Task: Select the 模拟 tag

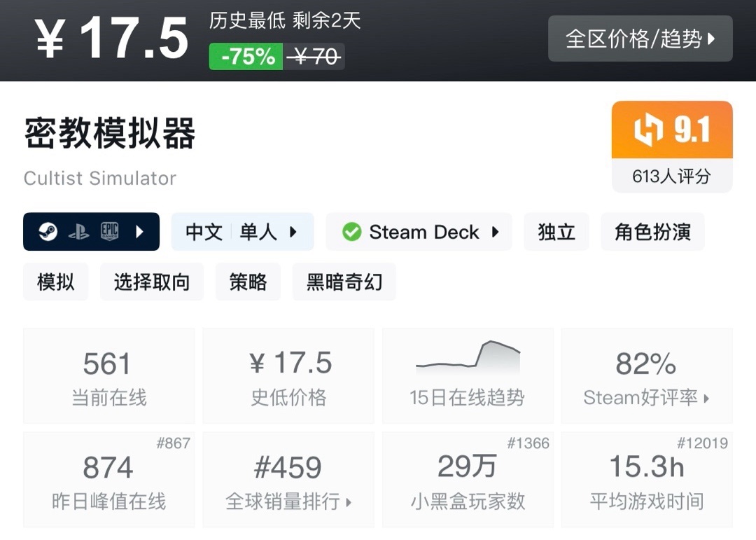Action: point(56,282)
